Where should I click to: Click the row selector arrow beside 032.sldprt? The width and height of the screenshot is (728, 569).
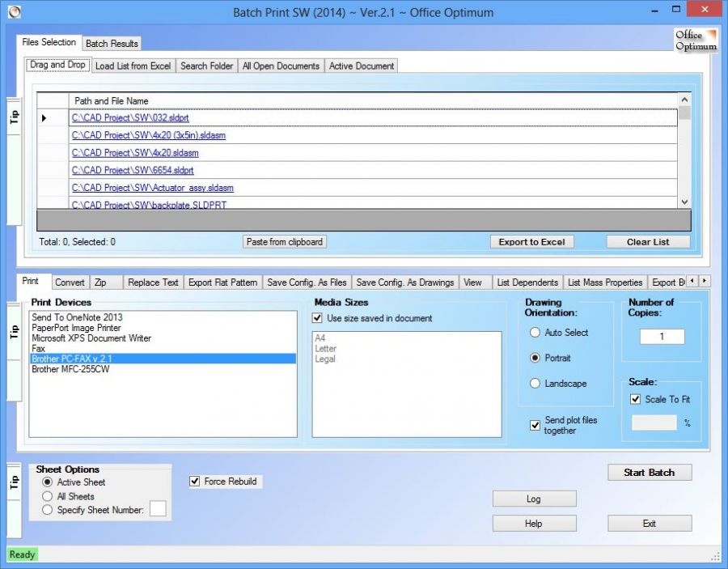pyautogui.click(x=44, y=118)
